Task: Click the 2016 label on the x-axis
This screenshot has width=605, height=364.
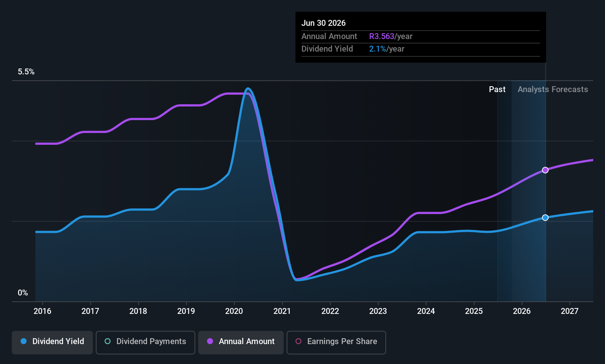Action: click(x=42, y=311)
